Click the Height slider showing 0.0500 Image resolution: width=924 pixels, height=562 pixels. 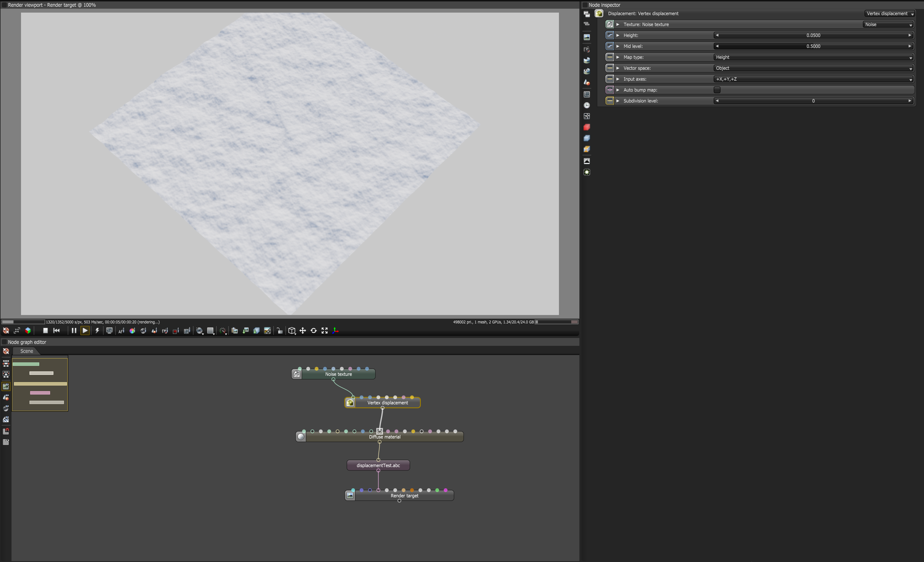[813, 35]
